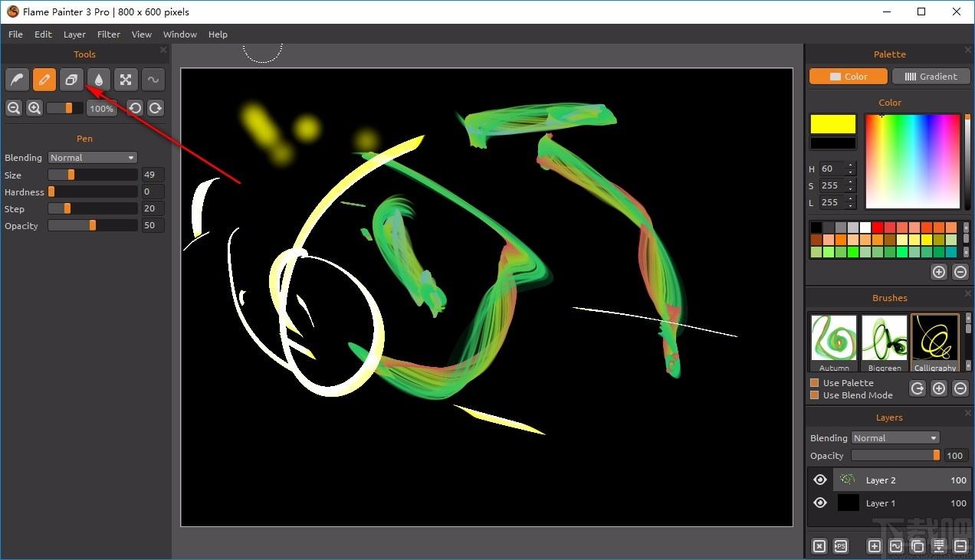Pick the yellow foreground color swatch
The width and height of the screenshot is (975, 560).
[833, 124]
